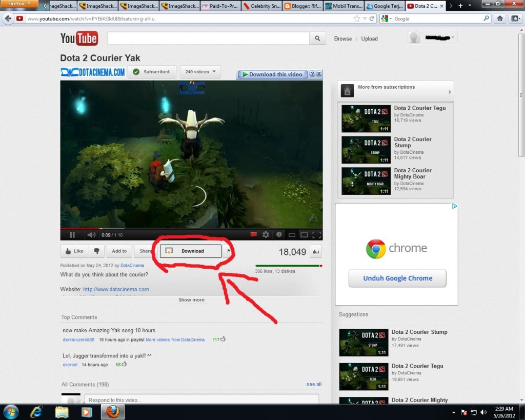Enter fullscreen video mode

(317, 235)
